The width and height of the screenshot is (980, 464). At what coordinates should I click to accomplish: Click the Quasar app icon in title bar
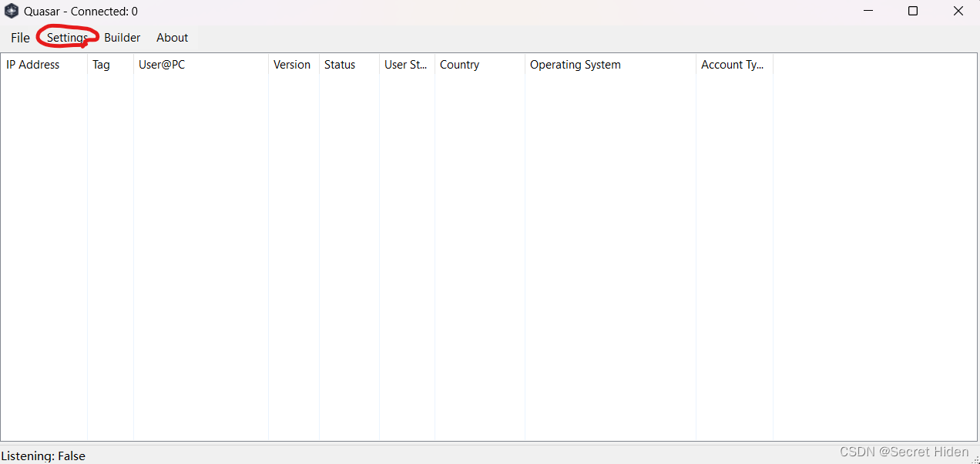pyautogui.click(x=12, y=12)
